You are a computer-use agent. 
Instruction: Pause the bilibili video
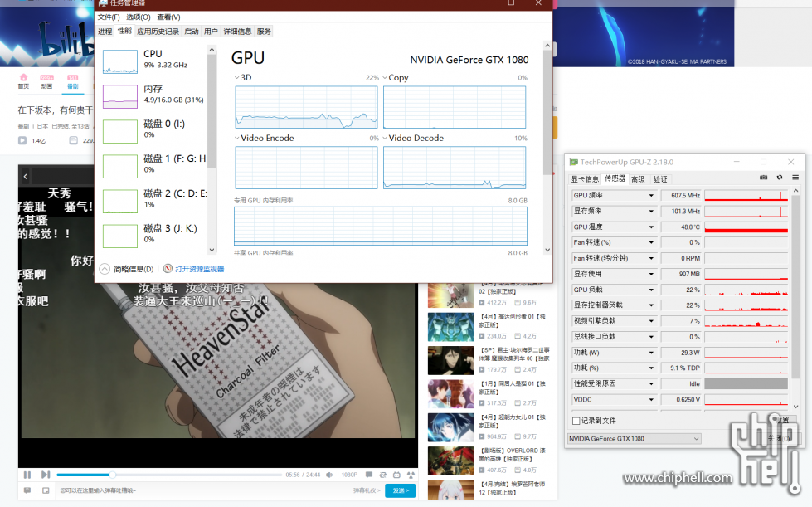tap(27, 475)
